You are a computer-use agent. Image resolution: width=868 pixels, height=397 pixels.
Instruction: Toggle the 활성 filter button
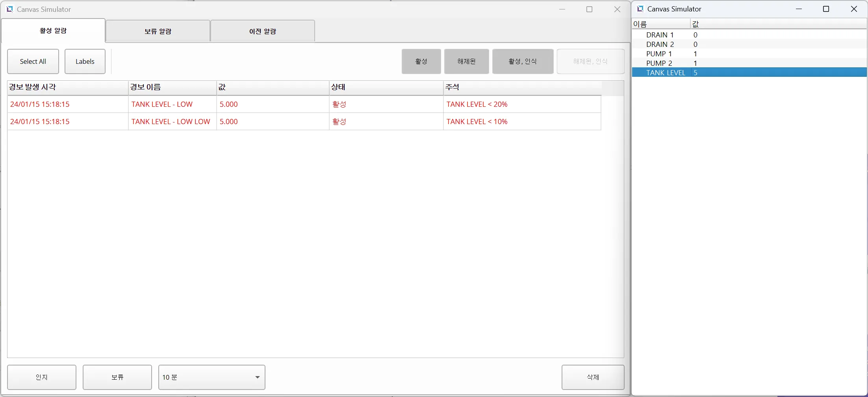click(421, 61)
